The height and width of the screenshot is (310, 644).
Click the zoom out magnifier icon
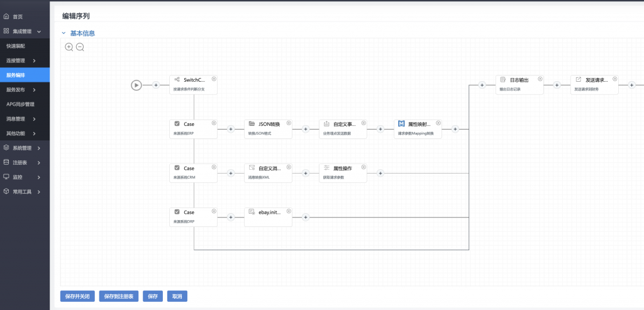(80, 47)
